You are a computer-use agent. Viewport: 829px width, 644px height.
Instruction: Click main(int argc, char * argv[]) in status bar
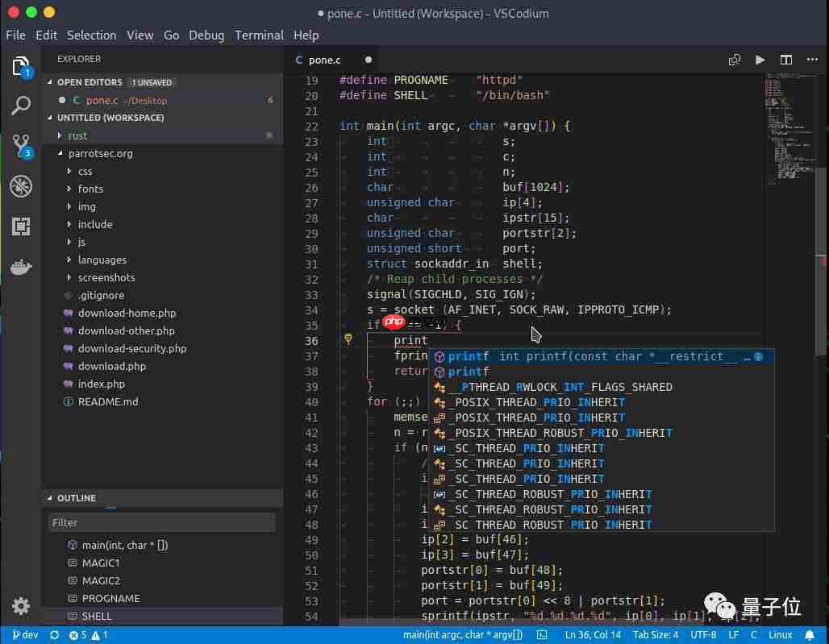click(x=463, y=635)
